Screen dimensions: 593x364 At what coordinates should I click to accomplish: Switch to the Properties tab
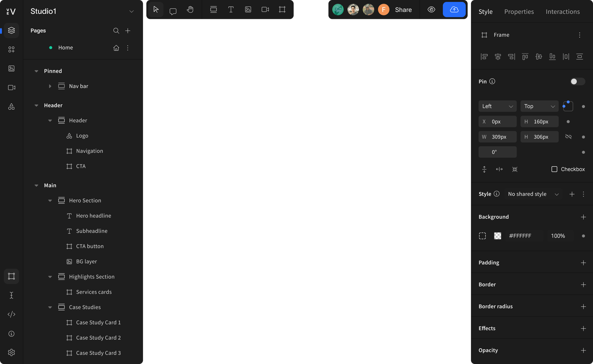pyautogui.click(x=519, y=12)
